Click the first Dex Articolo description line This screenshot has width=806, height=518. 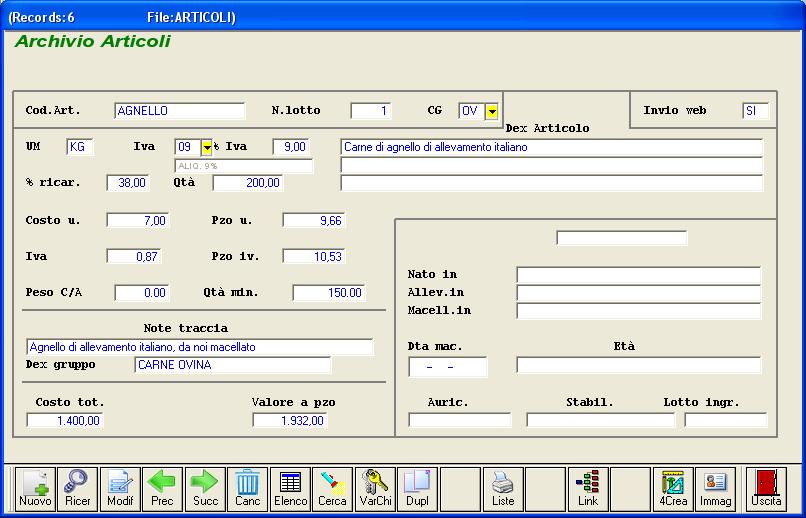point(552,147)
